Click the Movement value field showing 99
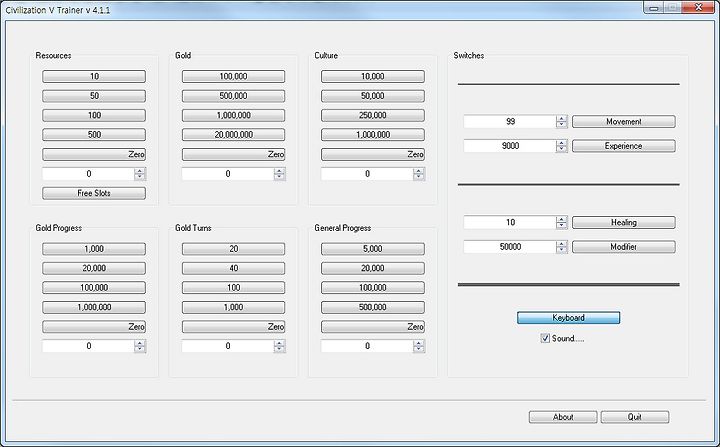 tap(510, 122)
